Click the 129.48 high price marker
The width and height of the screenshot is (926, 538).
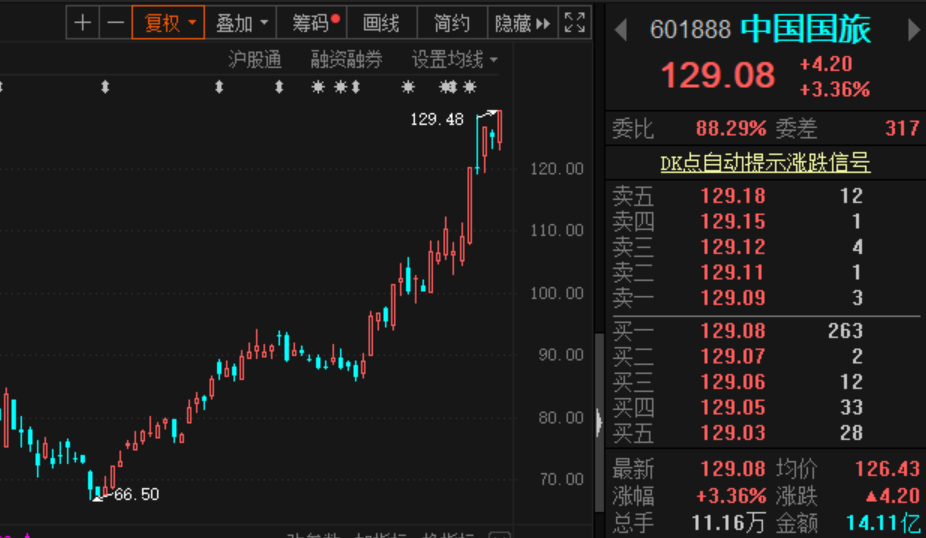[x=437, y=119]
